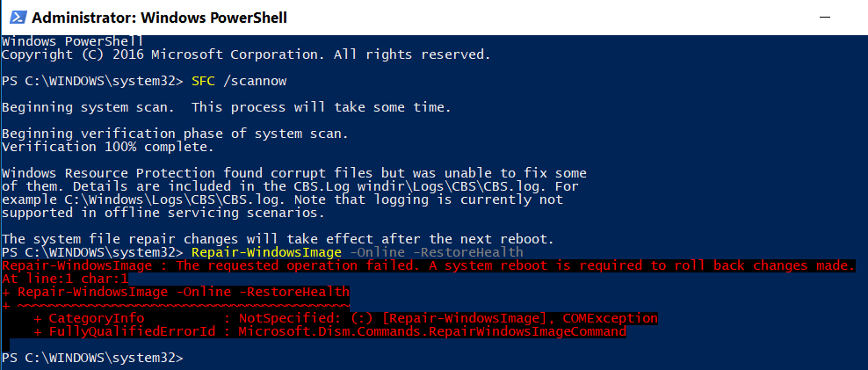Click the COMException word in error
The width and height of the screenshot is (868, 370).
tap(611, 318)
